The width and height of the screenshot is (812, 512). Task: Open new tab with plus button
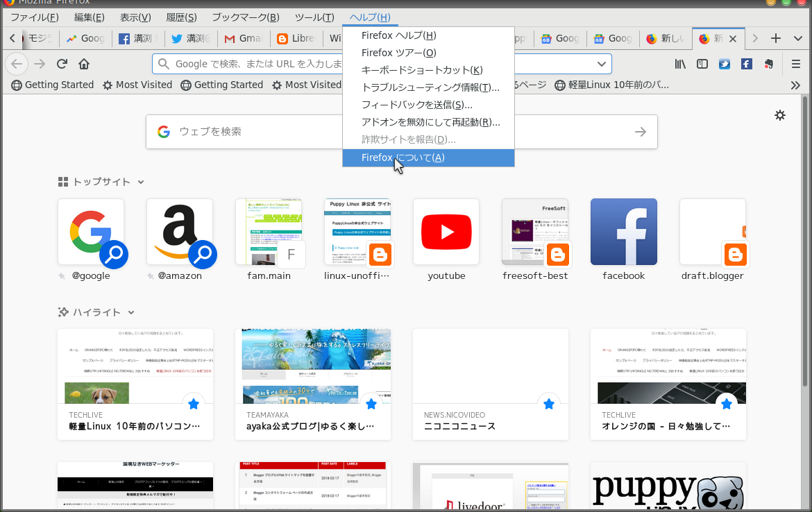click(776, 38)
